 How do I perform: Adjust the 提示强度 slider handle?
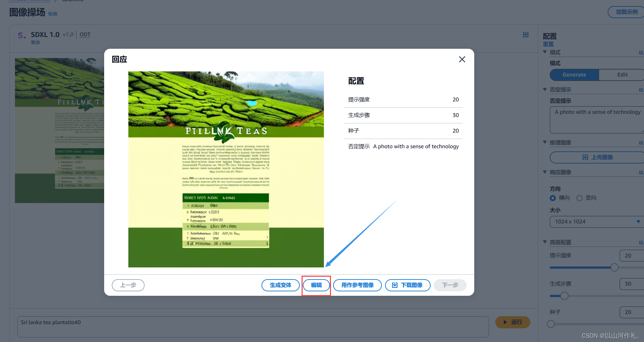(x=615, y=267)
